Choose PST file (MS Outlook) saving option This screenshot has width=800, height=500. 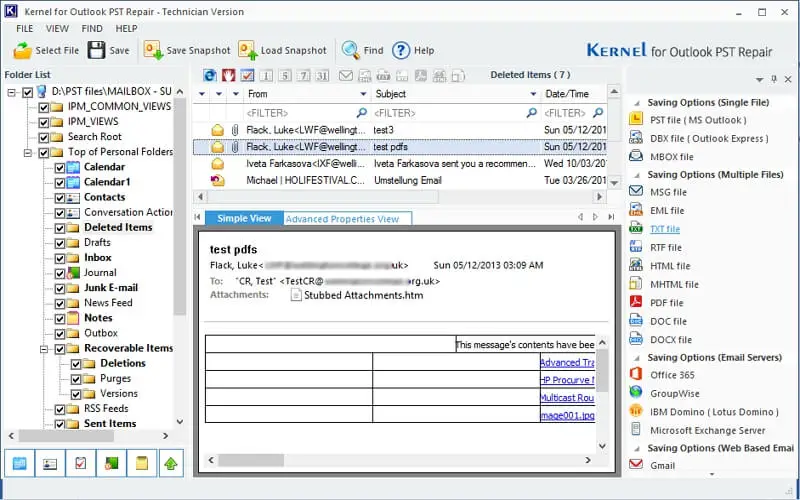coord(697,120)
